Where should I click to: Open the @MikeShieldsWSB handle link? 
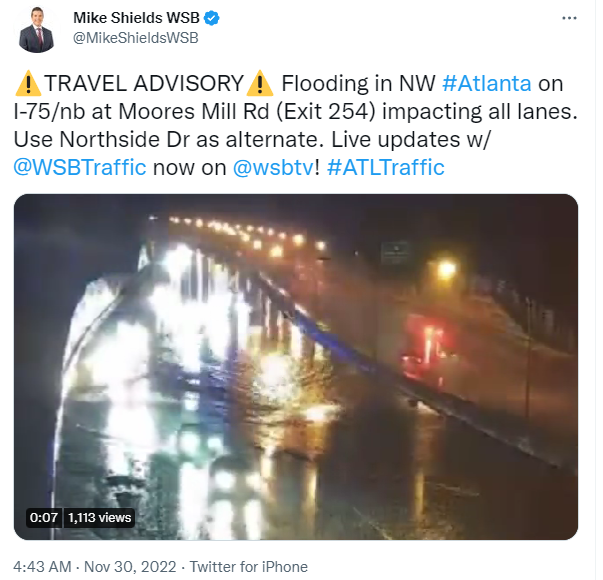click(x=135, y=38)
